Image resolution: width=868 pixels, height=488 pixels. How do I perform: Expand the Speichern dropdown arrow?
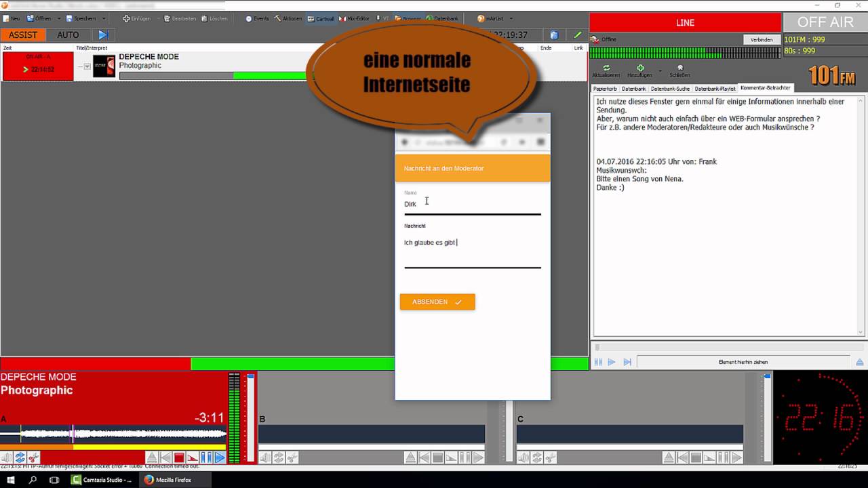click(104, 18)
